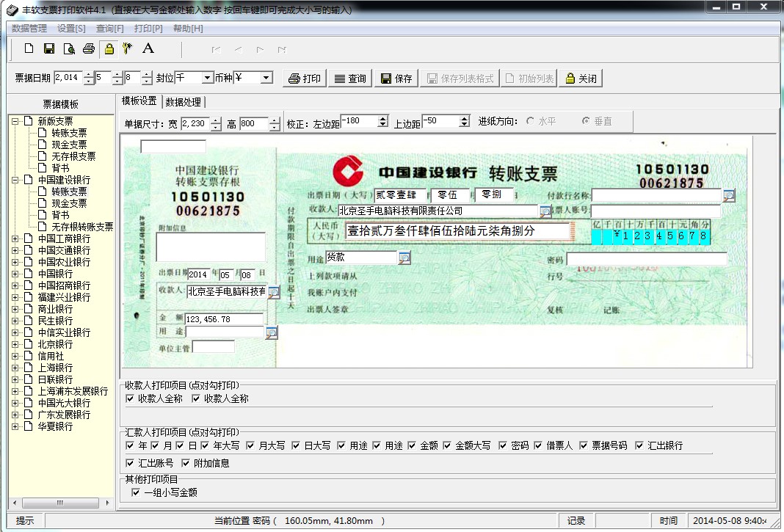The height and width of the screenshot is (532, 784).
Task: Click the new document toolbar icon
Action: coord(29,48)
